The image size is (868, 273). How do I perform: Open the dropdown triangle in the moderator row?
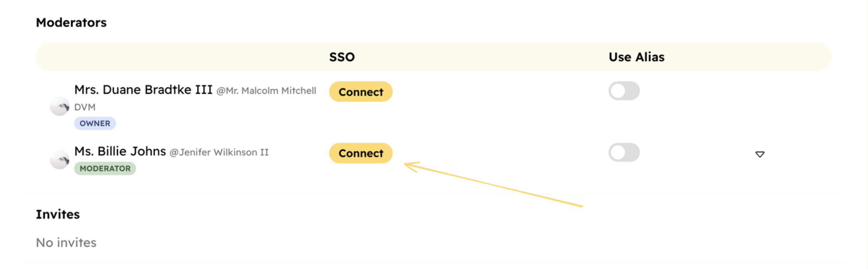click(760, 154)
